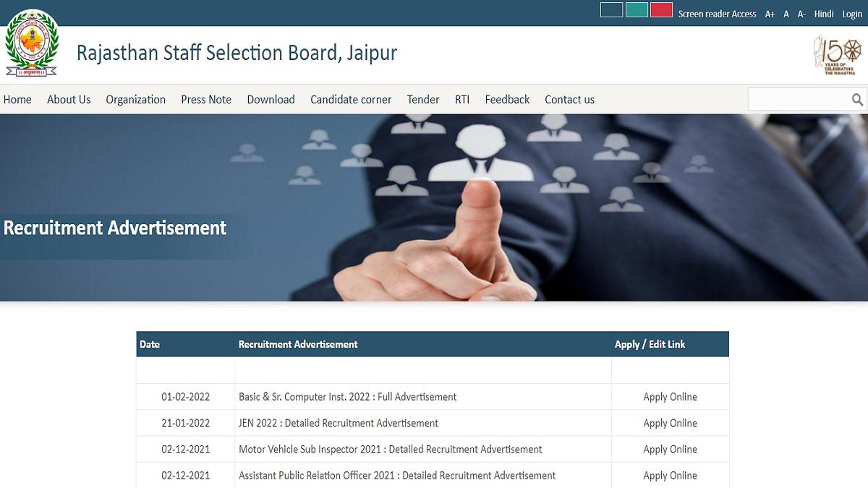Expand the Download navigation menu
This screenshot has width=868, height=488.
tap(271, 99)
